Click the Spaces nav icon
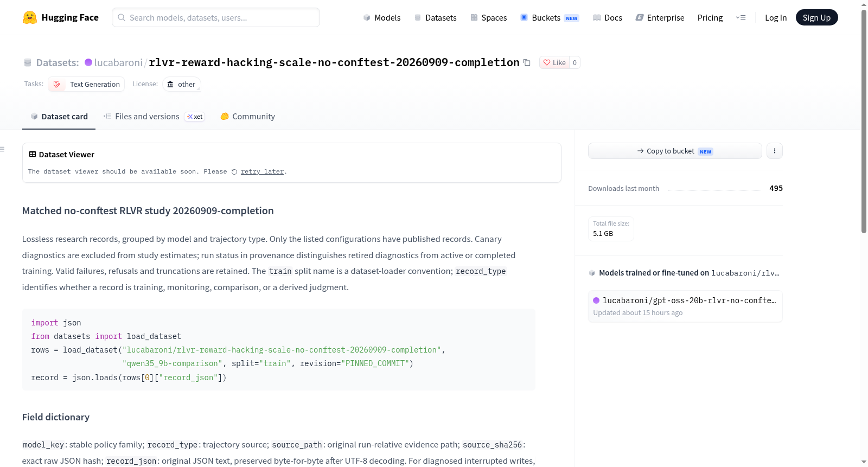 click(474, 17)
